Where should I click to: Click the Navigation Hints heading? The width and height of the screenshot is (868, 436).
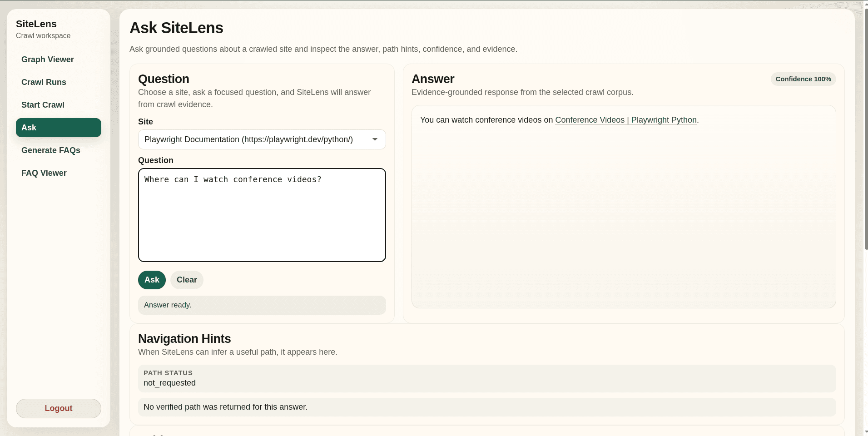[x=184, y=339]
